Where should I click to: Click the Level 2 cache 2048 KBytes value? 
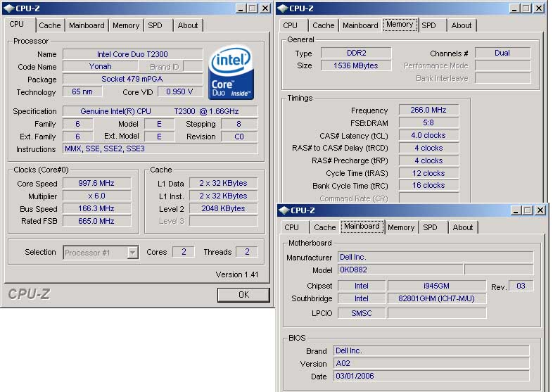tap(223, 208)
